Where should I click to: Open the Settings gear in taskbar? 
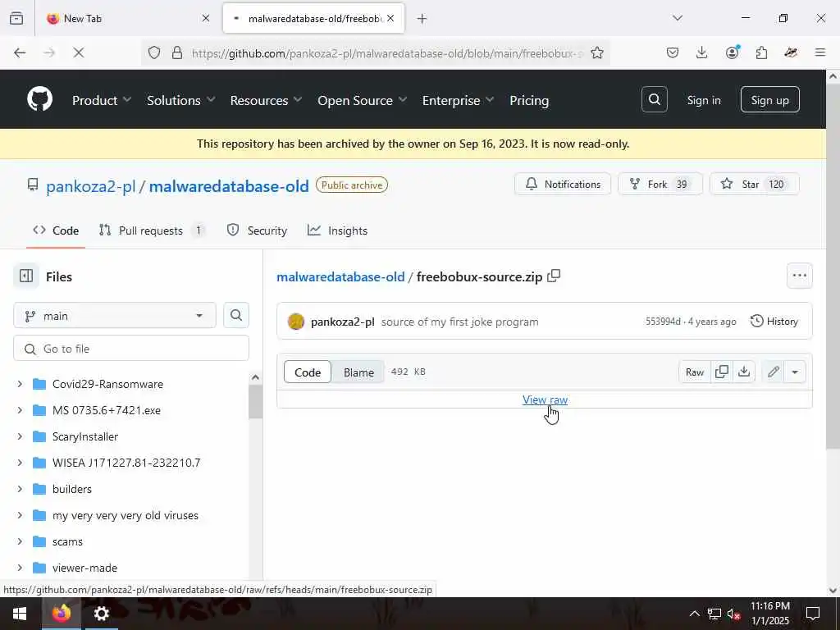(101, 614)
